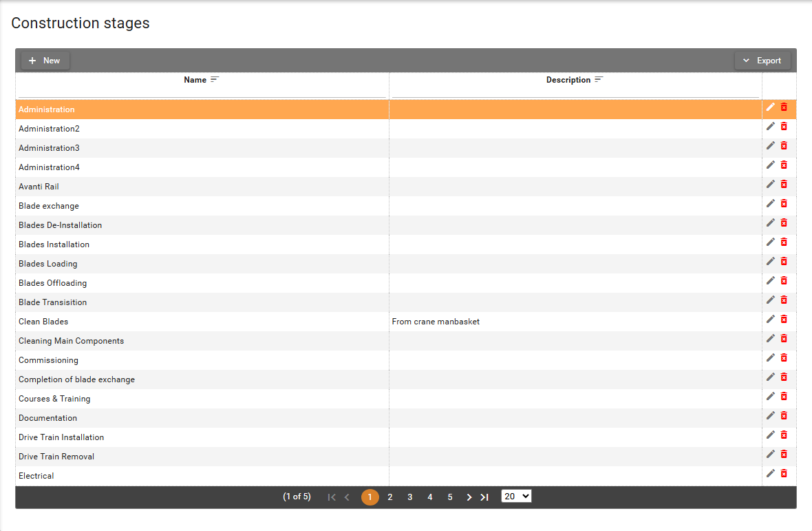Delete the Blades Loading stage

pyautogui.click(x=784, y=261)
